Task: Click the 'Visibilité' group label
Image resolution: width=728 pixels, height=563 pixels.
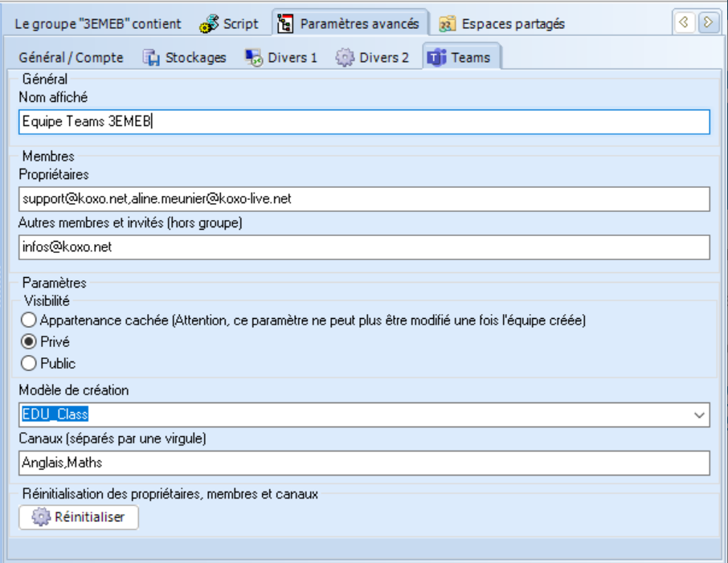Action: (x=47, y=300)
